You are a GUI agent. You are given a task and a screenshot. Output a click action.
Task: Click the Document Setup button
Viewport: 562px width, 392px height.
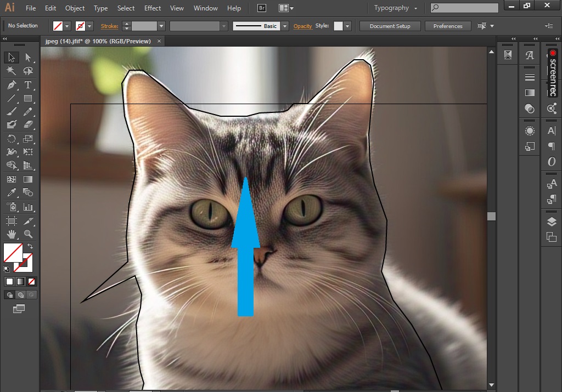point(390,26)
